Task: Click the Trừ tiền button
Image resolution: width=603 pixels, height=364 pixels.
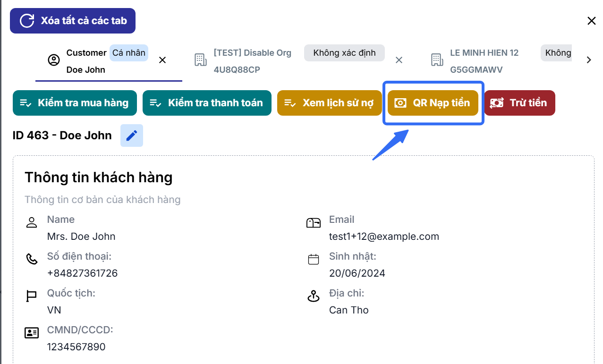Action: (519, 103)
